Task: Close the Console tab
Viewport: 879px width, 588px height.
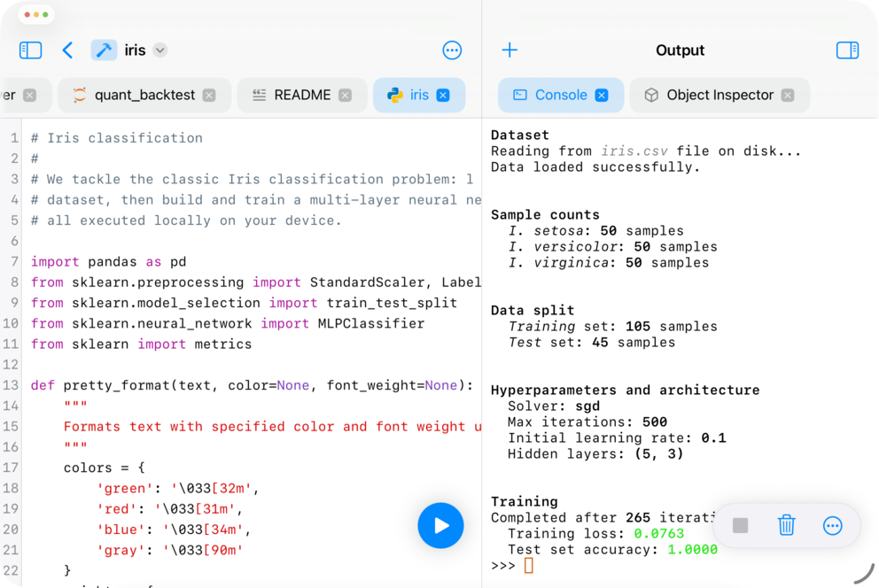Action: [602, 96]
